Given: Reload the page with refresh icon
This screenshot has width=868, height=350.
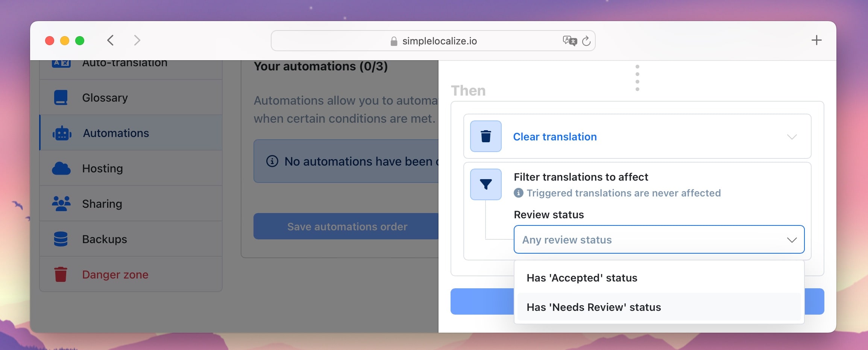Looking at the screenshot, I should point(586,41).
